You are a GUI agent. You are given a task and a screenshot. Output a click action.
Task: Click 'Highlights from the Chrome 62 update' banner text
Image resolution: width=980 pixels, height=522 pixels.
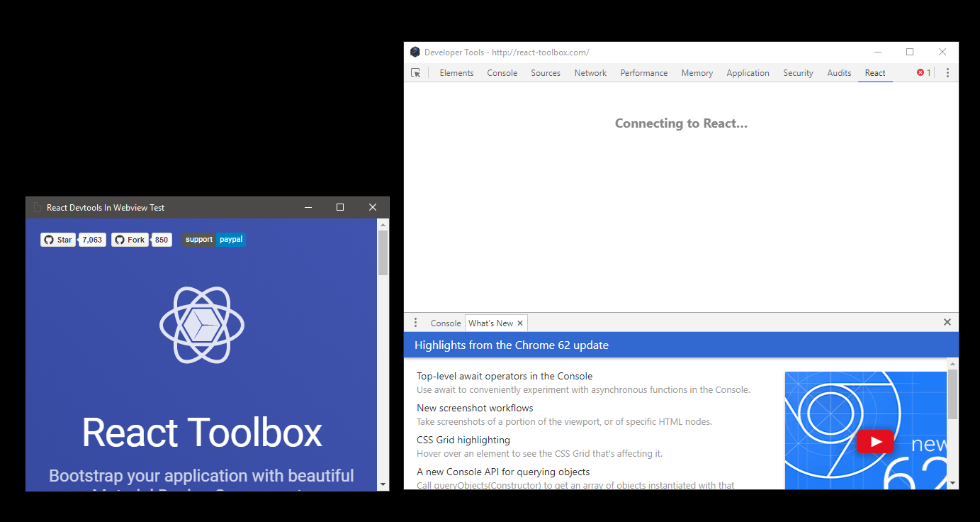point(512,345)
